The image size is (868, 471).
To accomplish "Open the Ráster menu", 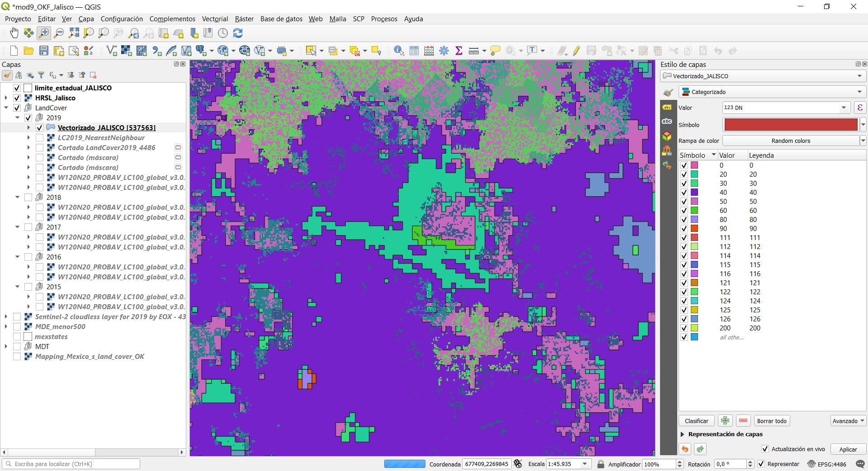I will click(244, 19).
